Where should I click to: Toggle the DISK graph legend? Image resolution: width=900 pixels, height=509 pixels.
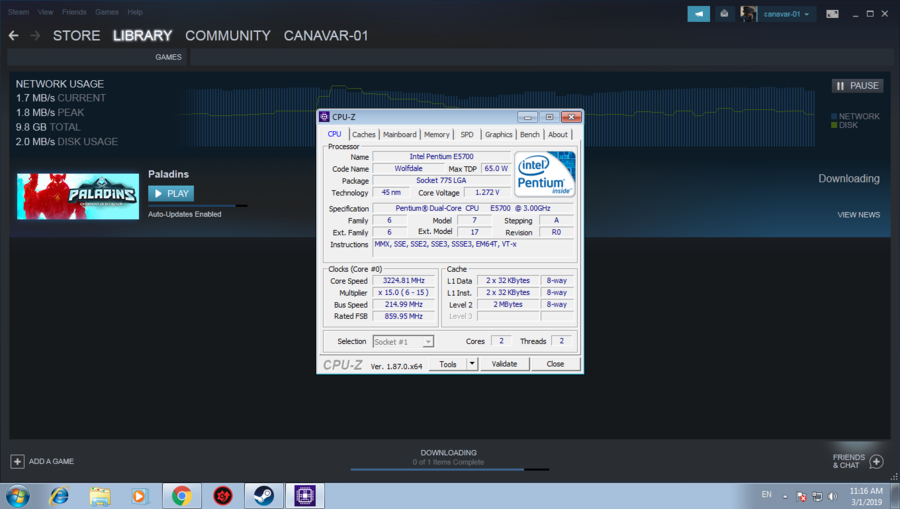(844, 125)
